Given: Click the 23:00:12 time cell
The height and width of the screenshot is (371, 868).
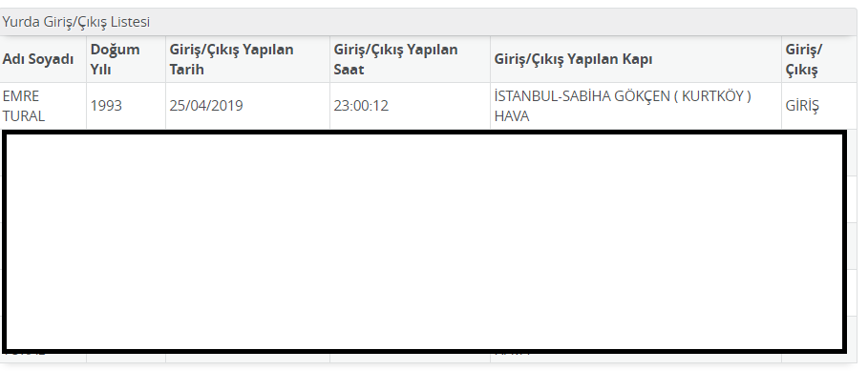Looking at the screenshot, I should [x=361, y=106].
